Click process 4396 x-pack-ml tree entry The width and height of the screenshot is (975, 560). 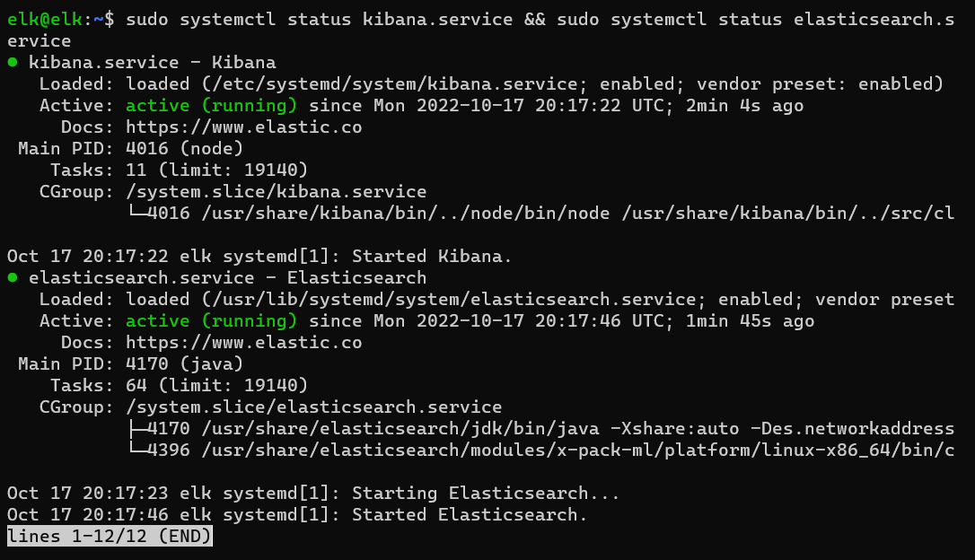tap(541, 450)
